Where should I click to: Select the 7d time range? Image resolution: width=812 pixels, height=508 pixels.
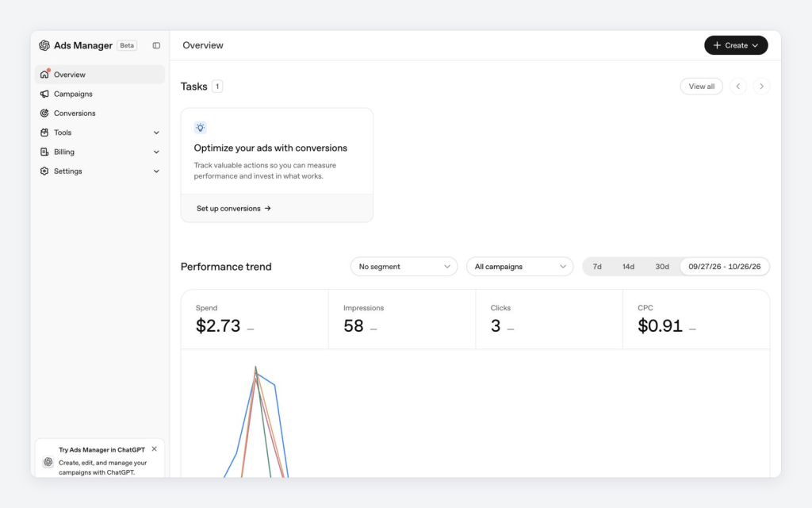[x=597, y=267]
